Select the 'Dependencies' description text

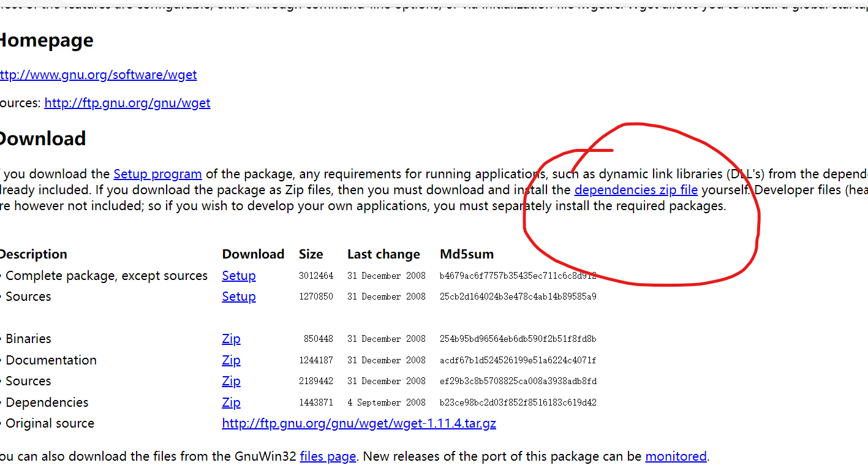click(47, 402)
